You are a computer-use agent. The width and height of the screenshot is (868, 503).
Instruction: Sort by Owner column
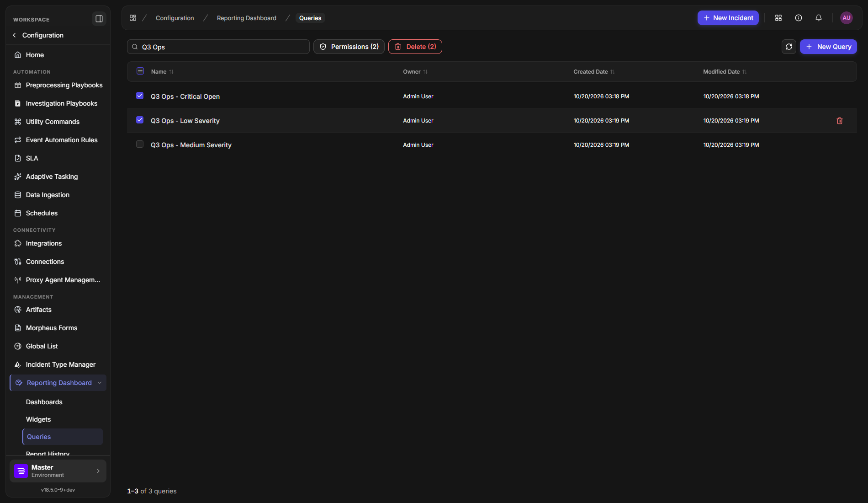[x=415, y=72]
